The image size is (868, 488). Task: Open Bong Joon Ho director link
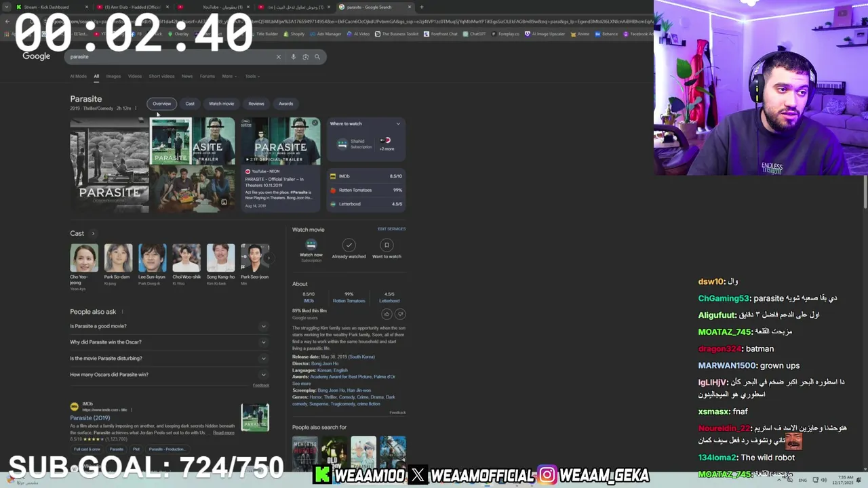tap(325, 363)
